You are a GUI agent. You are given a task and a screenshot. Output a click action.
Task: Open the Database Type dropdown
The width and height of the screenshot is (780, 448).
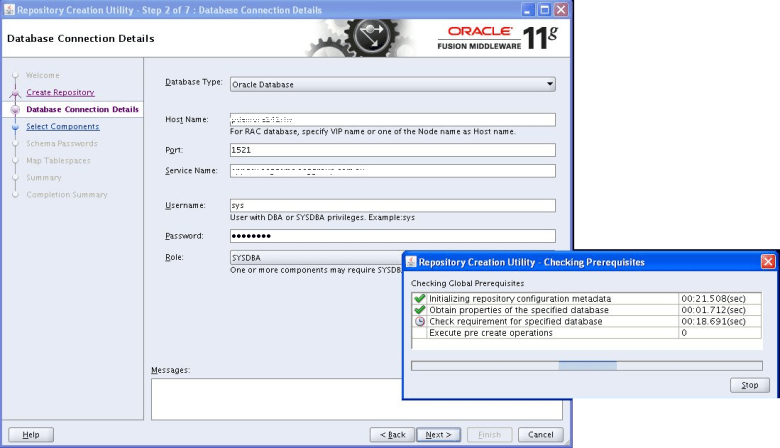[x=392, y=84]
